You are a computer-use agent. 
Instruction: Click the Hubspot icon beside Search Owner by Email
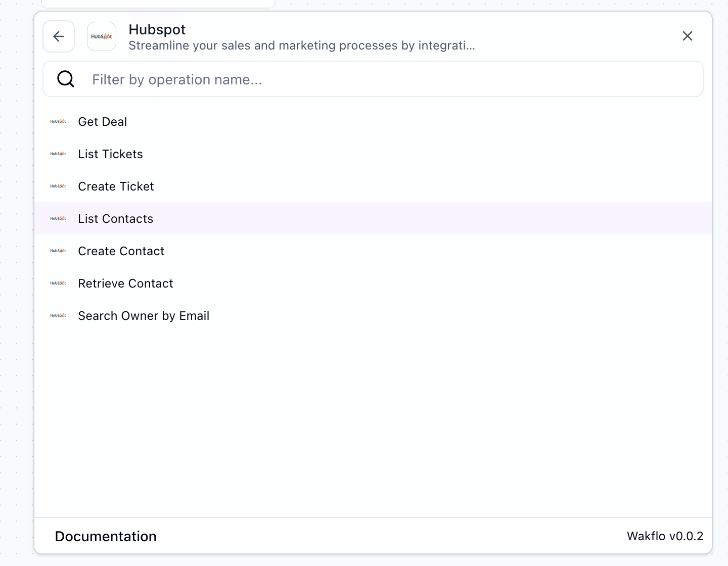(x=58, y=315)
